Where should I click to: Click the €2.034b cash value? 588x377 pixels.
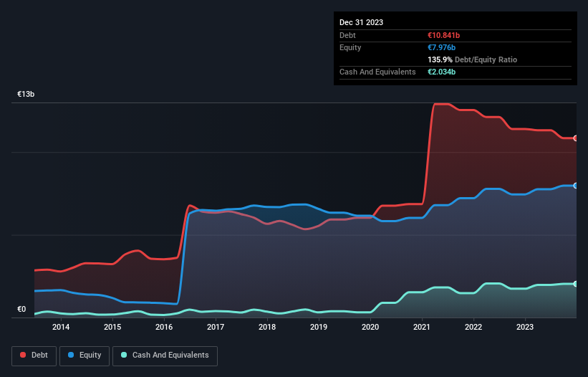click(x=441, y=72)
